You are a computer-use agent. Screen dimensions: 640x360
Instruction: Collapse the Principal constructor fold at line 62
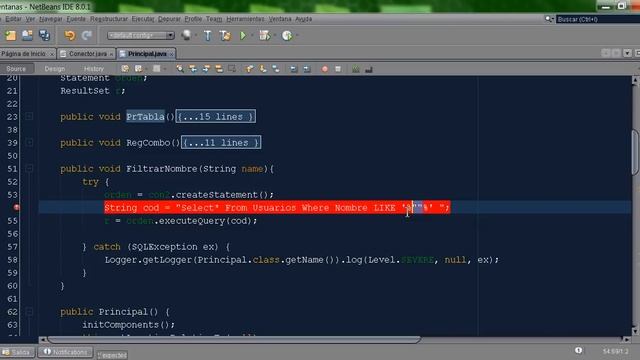point(29,311)
